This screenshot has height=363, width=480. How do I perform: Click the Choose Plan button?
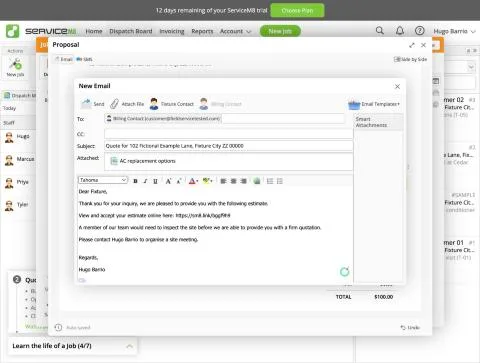[x=297, y=10]
